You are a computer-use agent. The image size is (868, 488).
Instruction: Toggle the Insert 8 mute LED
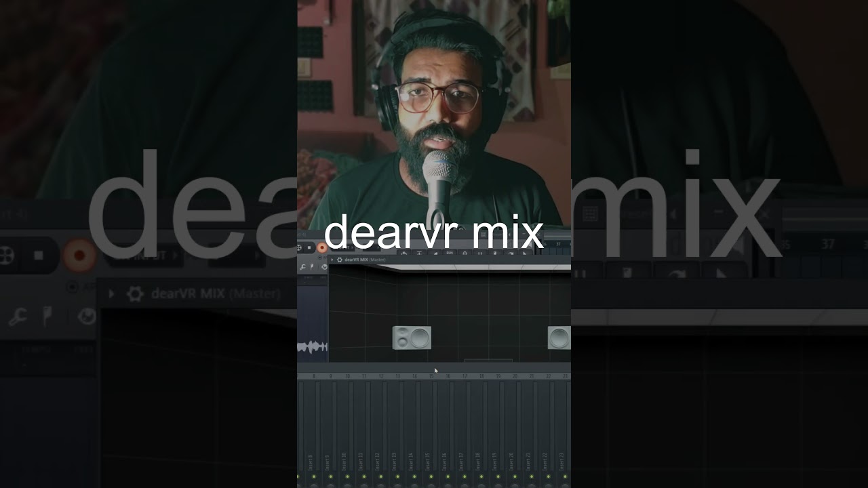pyautogui.click(x=313, y=477)
